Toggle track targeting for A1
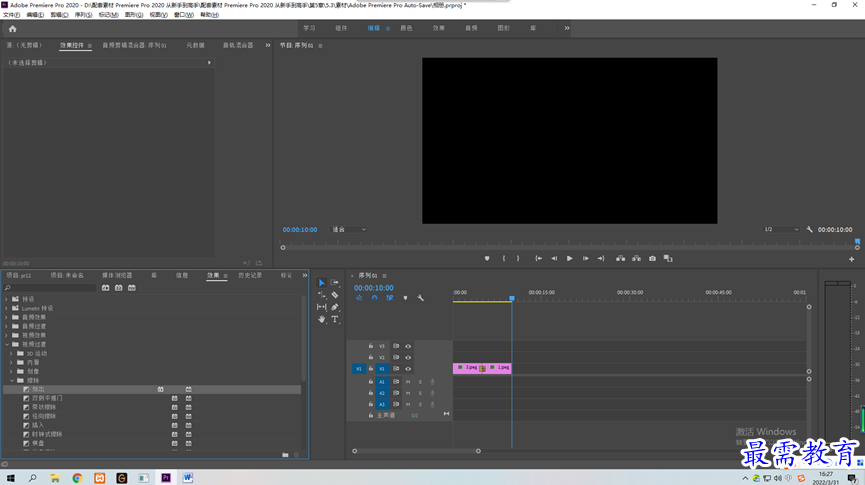Screen dimensions: 865x485 point(382,382)
